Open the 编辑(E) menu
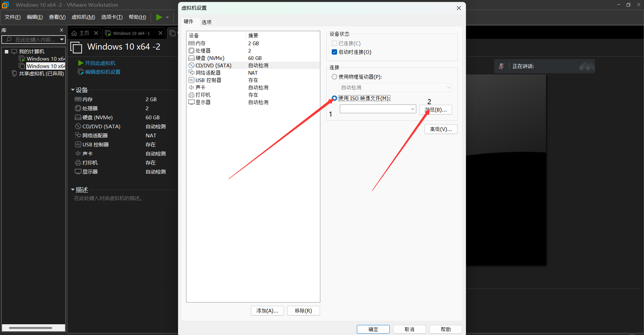Image resolution: width=644 pixels, height=335 pixels. point(35,17)
